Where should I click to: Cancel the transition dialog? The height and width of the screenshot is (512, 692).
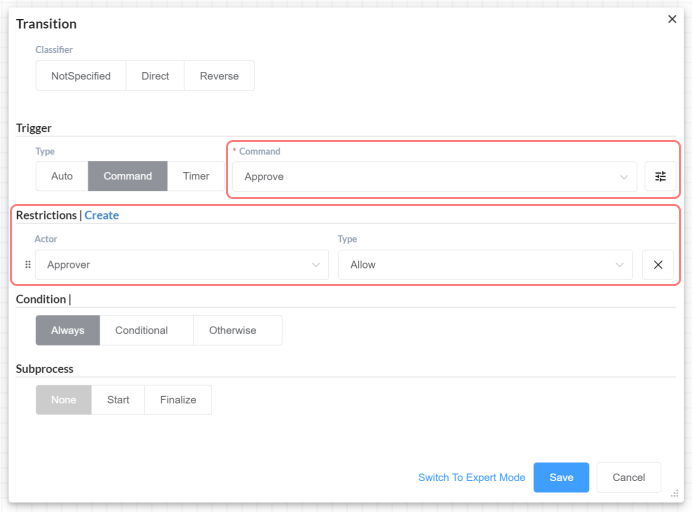[x=628, y=478]
